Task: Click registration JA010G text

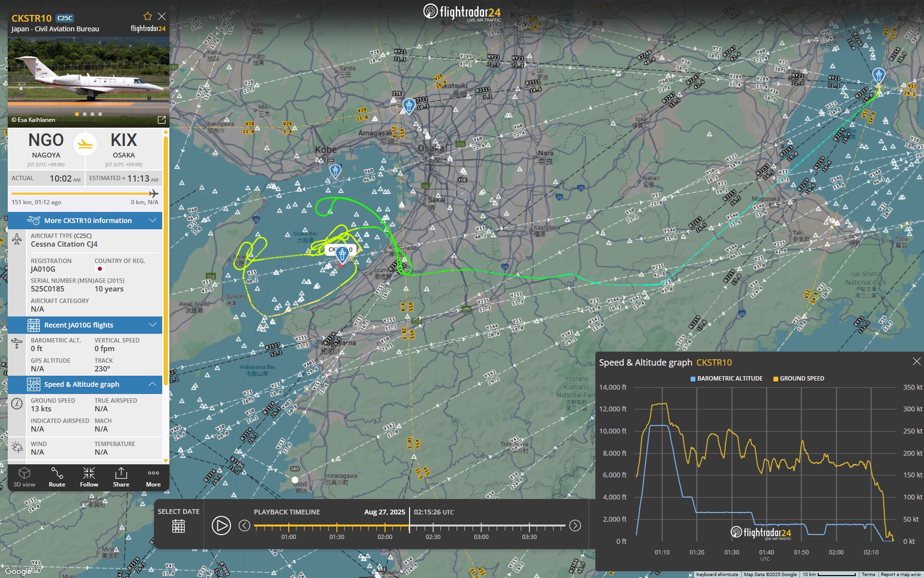Action: click(43, 269)
